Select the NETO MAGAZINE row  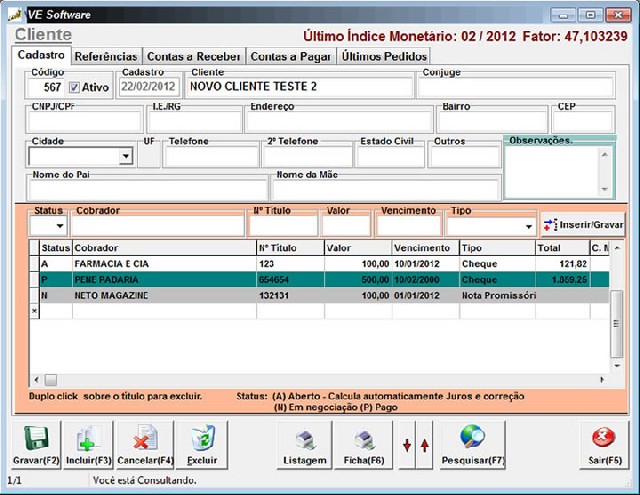click(x=319, y=295)
